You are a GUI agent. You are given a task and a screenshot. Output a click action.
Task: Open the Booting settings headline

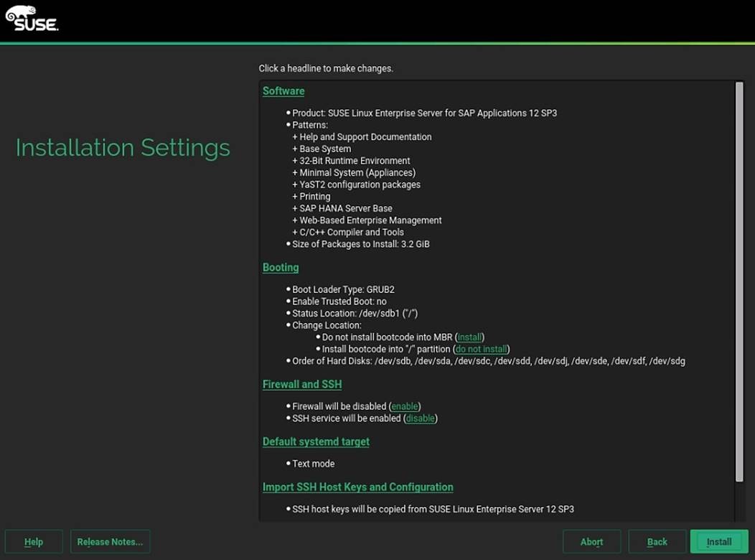click(280, 267)
